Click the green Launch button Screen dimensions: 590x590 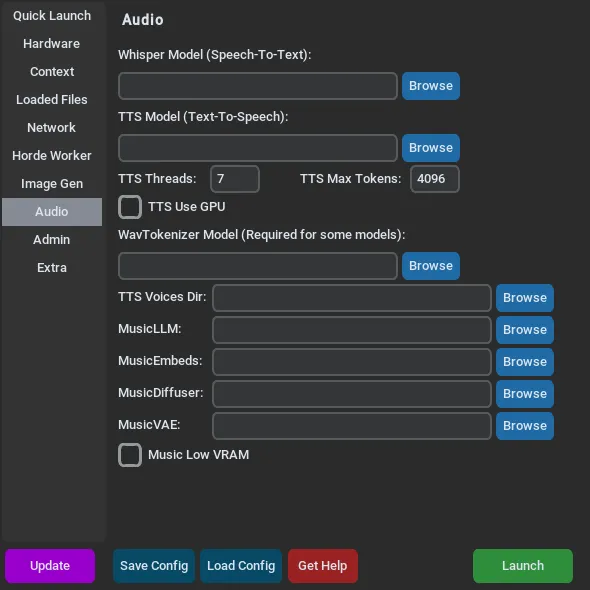(x=523, y=566)
